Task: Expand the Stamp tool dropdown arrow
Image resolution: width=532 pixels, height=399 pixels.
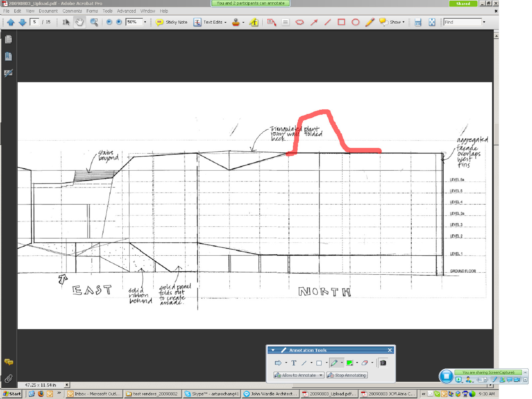Action: point(243,23)
